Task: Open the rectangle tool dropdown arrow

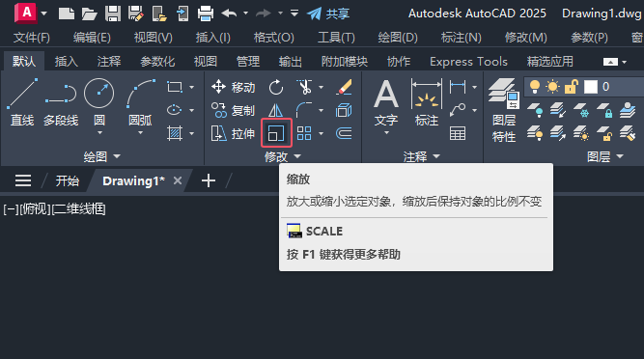Action: 191,88
